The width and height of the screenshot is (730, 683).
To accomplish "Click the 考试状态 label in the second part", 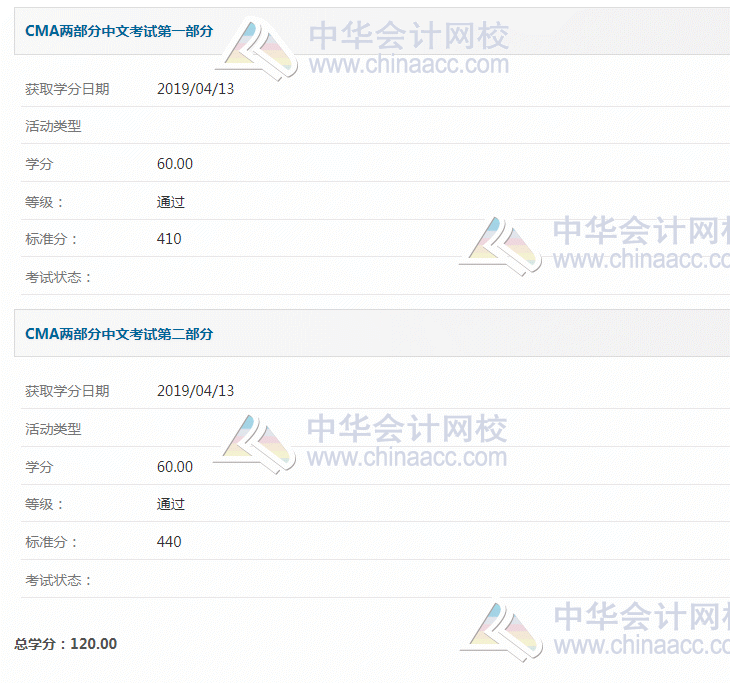I will click(x=58, y=579).
